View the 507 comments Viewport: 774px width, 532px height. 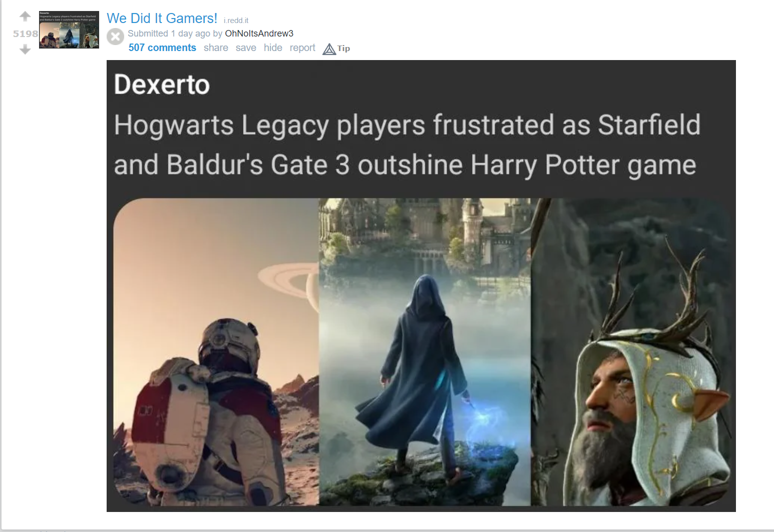[162, 48]
